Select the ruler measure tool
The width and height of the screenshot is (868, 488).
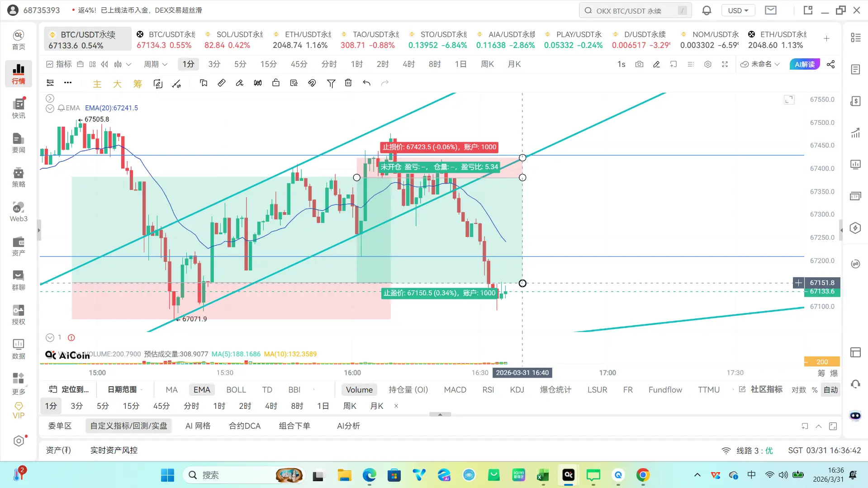[222, 83]
